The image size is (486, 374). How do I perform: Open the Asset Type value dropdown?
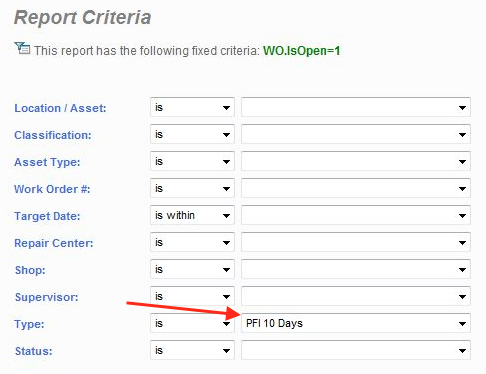[356, 161]
